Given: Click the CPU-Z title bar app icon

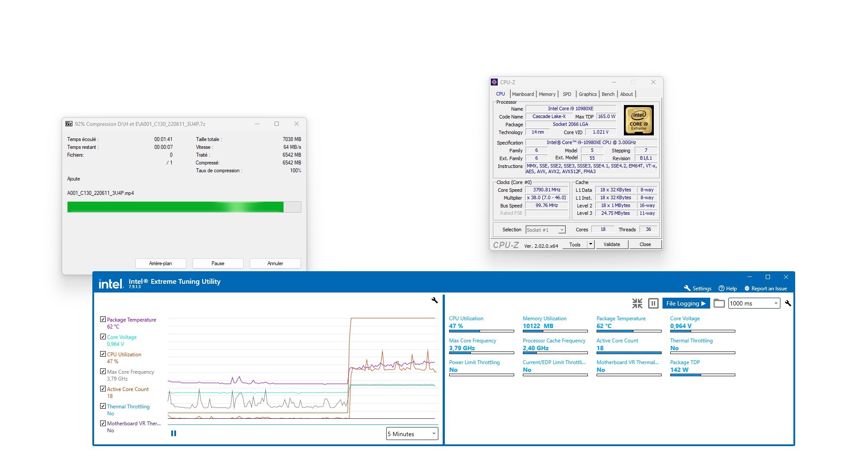Looking at the screenshot, I should (494, 82).
